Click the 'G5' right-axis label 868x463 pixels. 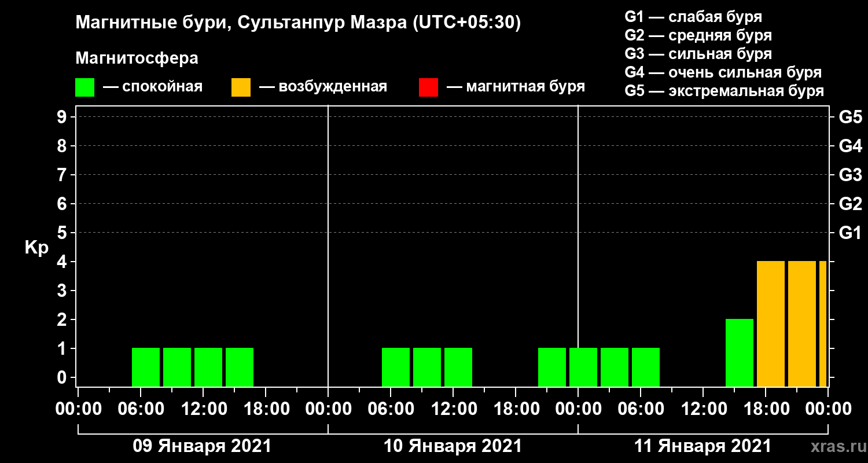(x=850, y=117)
